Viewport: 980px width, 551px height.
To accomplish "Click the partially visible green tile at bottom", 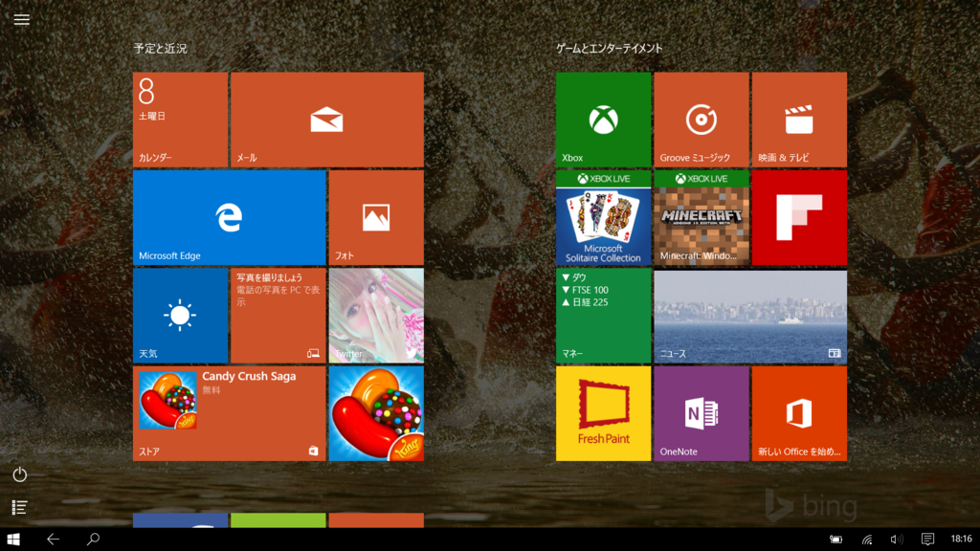I will click(x=278, y=520).
